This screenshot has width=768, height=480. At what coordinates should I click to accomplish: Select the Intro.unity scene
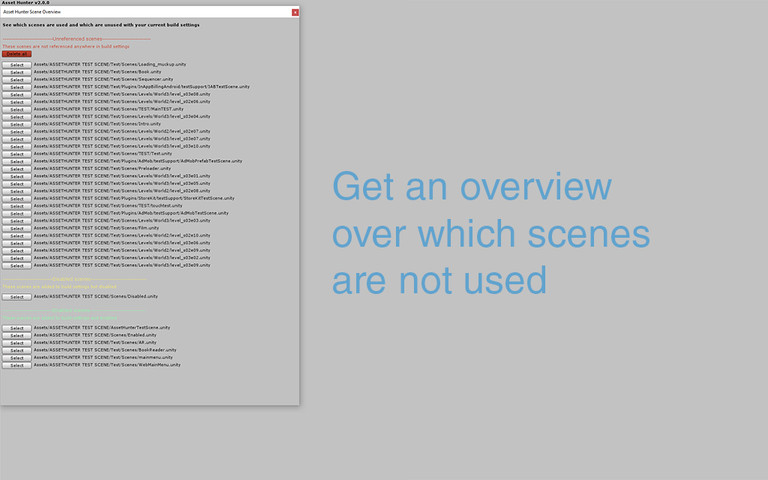pos(17,124)
